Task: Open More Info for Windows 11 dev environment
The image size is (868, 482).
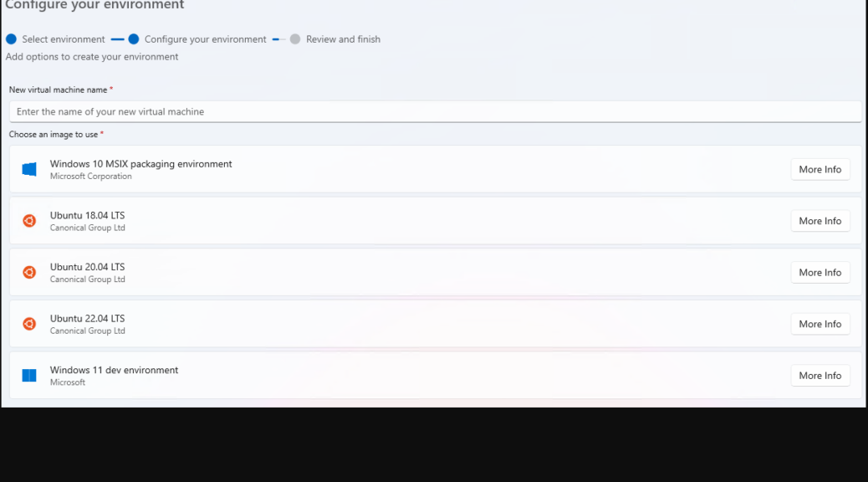Action: pos(819,376)
